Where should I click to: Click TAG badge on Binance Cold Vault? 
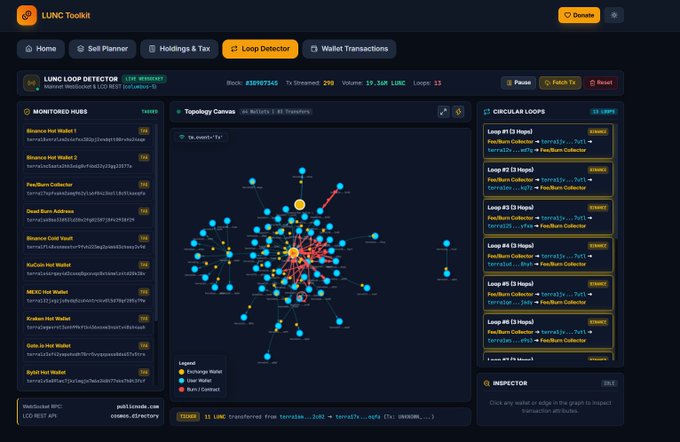pos(144,238)
